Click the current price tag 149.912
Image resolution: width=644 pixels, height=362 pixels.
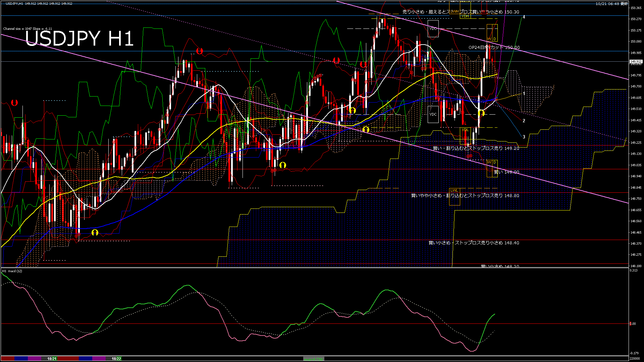point(636,62)
